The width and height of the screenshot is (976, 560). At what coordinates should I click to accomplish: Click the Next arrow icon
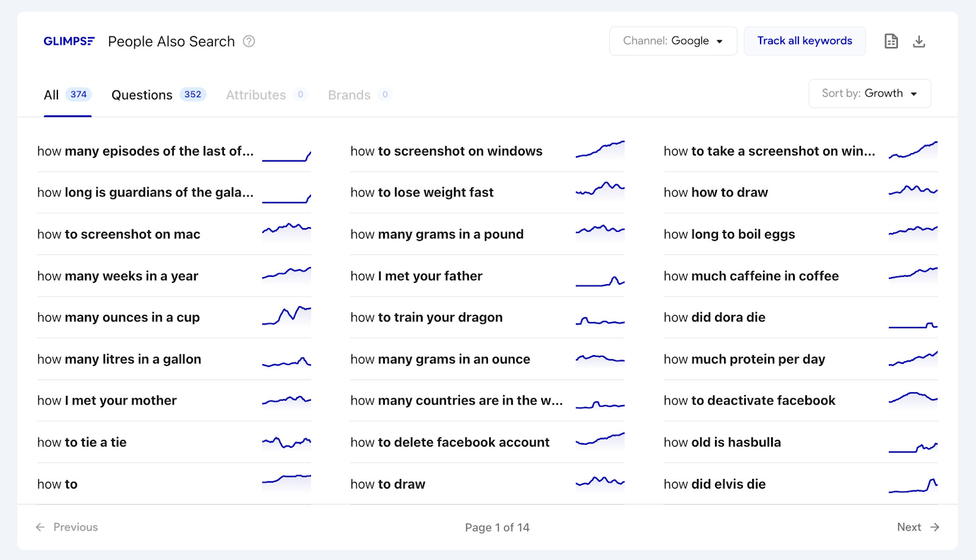tap(934, 526)
